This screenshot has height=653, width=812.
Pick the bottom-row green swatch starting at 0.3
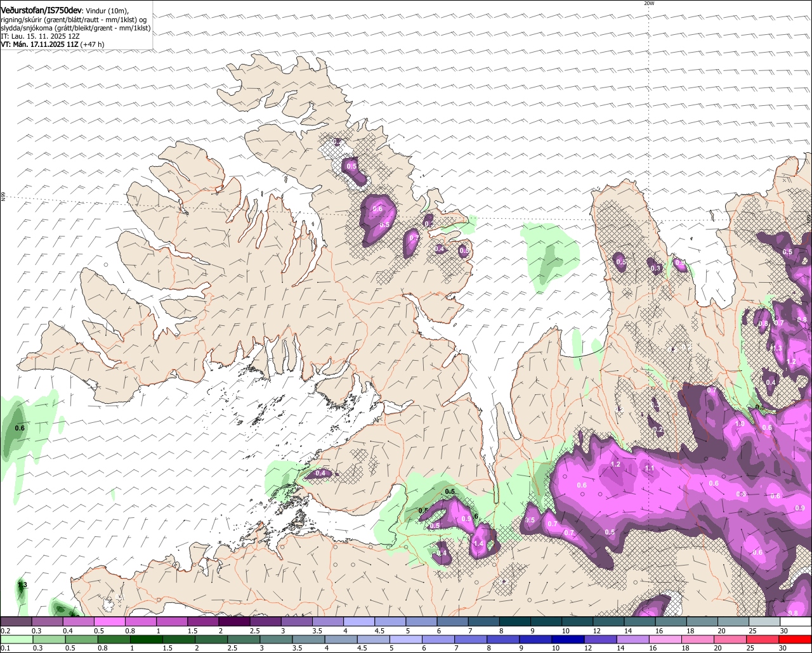pos(49,639)
